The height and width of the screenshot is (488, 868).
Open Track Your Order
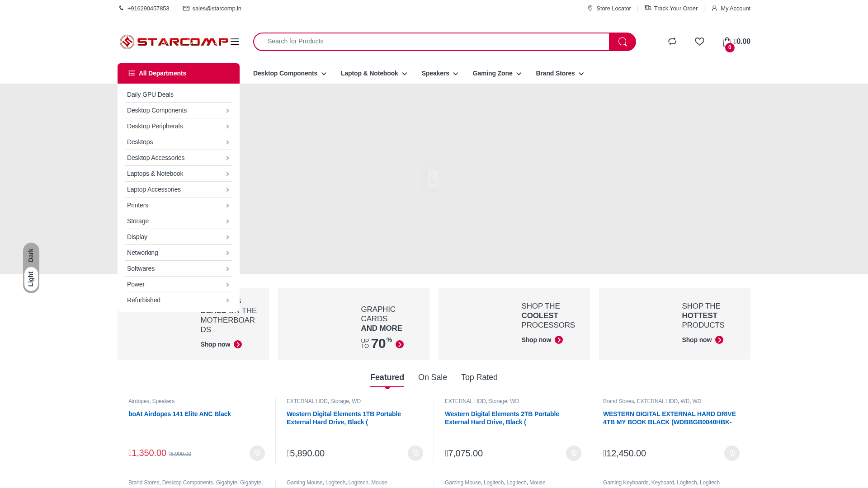coord(671,8)
